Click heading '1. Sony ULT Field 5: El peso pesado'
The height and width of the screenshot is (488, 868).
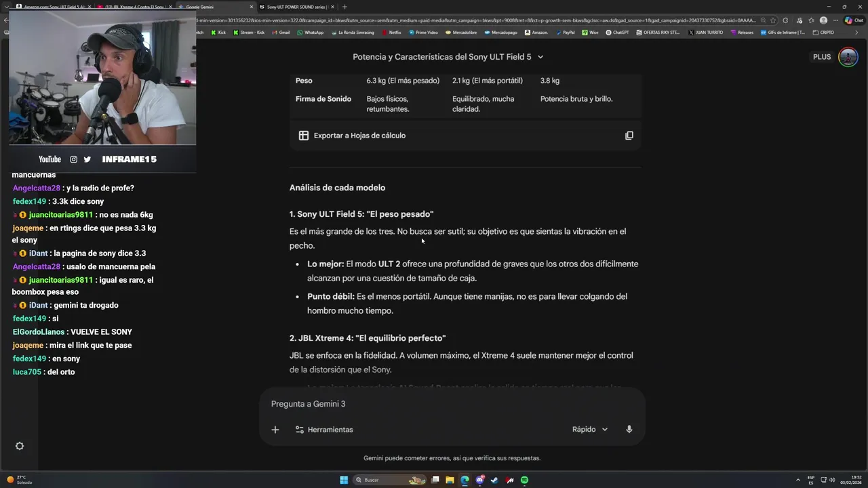point(361,214)
